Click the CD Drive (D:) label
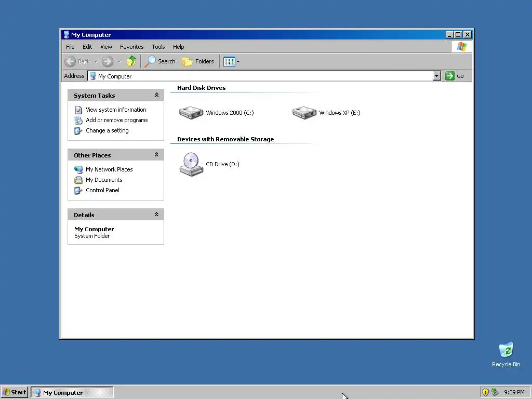Viewport: 532px width, 399px height. tap(222, 164)
